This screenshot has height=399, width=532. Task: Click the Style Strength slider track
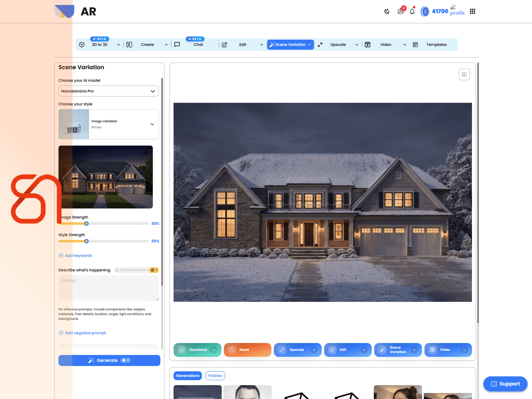[103, 241]
